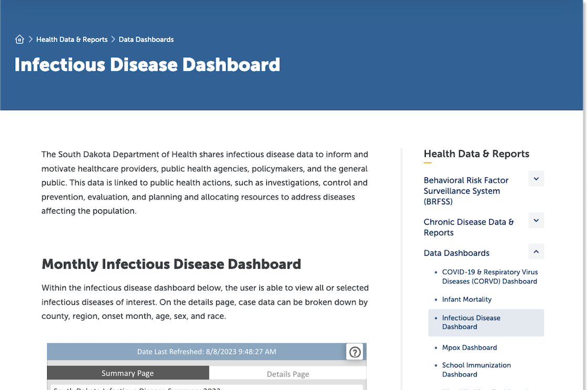This screenshot has height=390, width=588.
Task: Open Health Data & Reports breadcrumb
Action: coord(72,39)
